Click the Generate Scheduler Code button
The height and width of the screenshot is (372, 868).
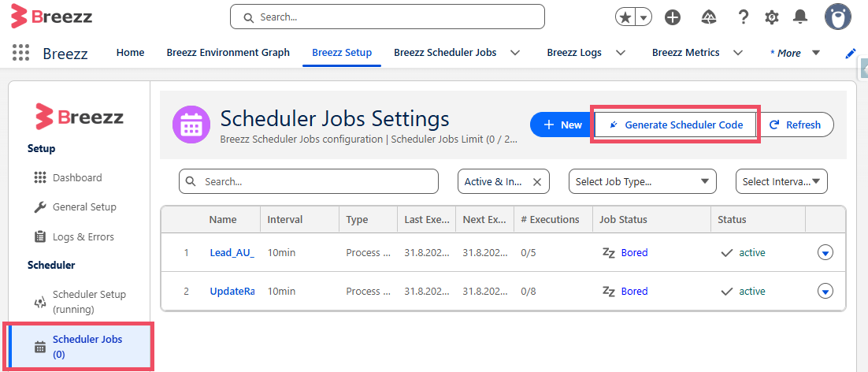pos(675,125)
